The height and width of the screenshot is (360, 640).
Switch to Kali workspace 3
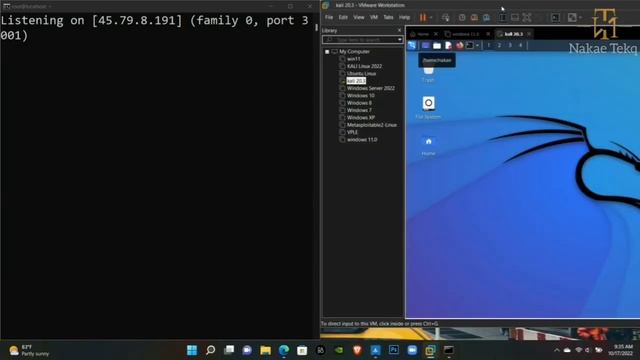510,45
